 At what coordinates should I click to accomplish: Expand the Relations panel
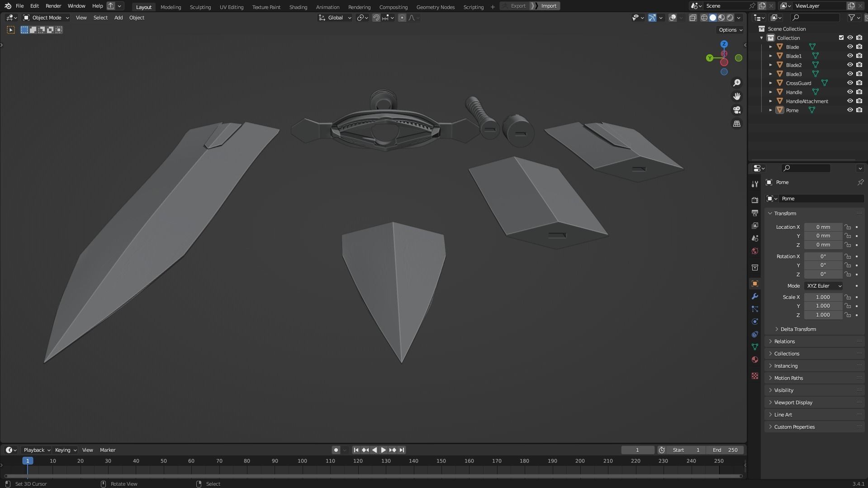[x=784, y=341]
